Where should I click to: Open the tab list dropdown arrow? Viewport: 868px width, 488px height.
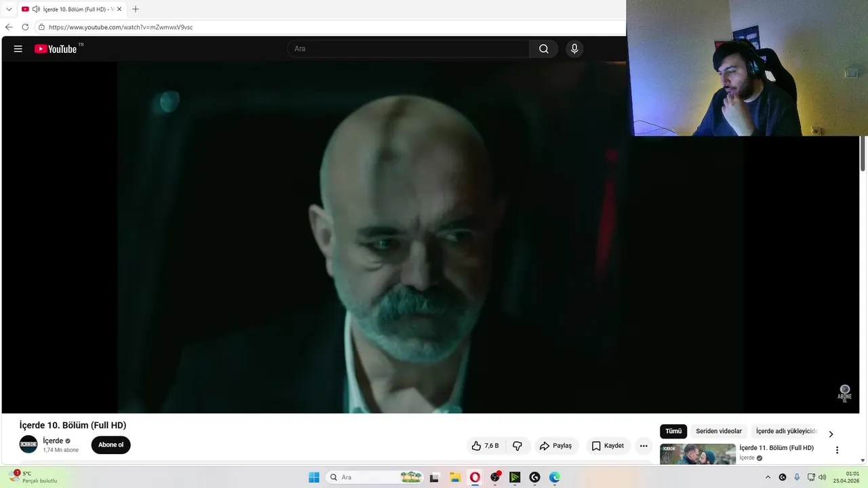[x=9, y=9]
